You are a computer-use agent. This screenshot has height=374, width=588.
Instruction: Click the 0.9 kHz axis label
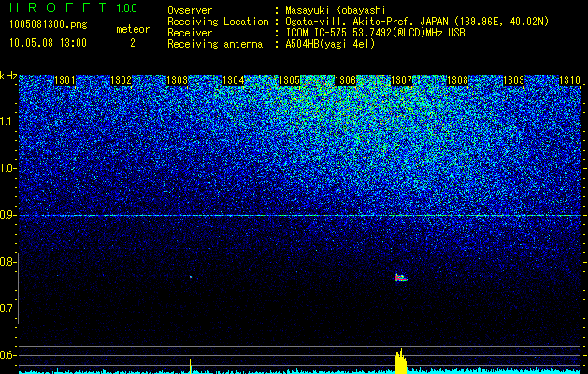tap(7, 215)
